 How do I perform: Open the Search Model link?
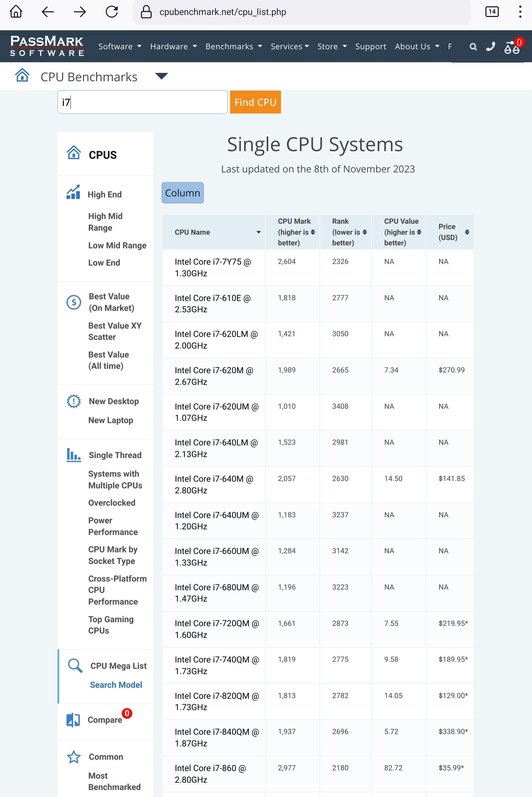click(116, 685)
